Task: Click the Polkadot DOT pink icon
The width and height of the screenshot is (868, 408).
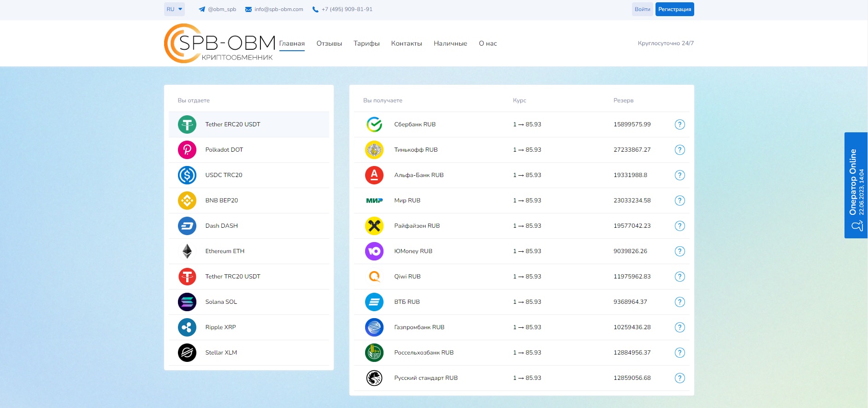Action: pos(187,150)
